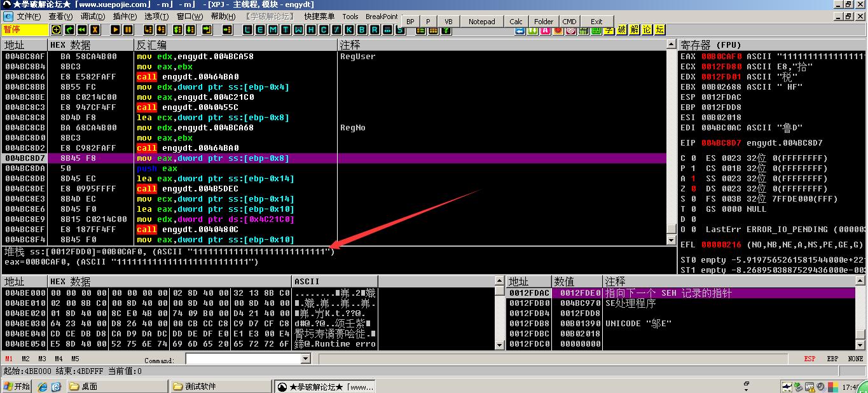Image resolution: width=868 pixels, height=393 pixels.
Task: Open Call stack with K icon
Action: pyautogui.click(x=349, y=29)
